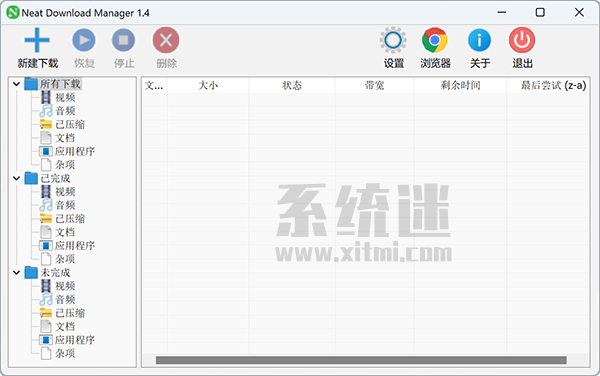Click the 新建下载 plus icon

click(37, 40)
